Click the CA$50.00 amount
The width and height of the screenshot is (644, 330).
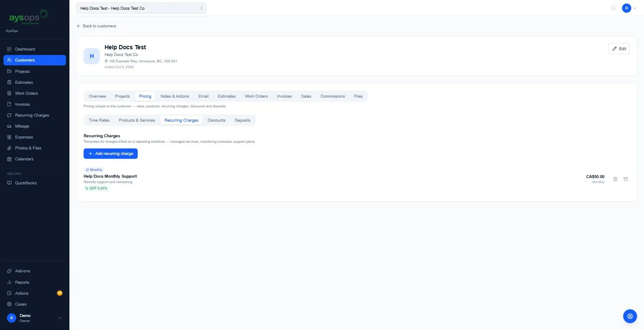point(595,177)
